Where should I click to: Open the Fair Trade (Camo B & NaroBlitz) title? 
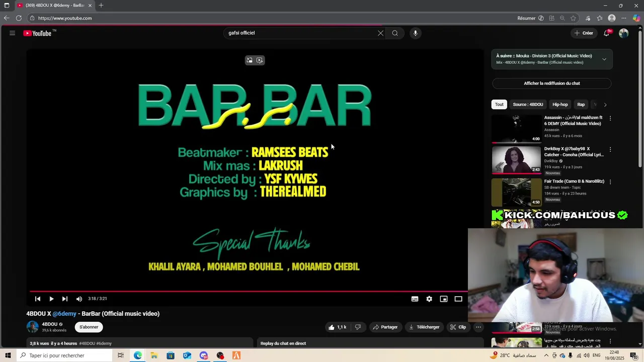click(574, 182)
